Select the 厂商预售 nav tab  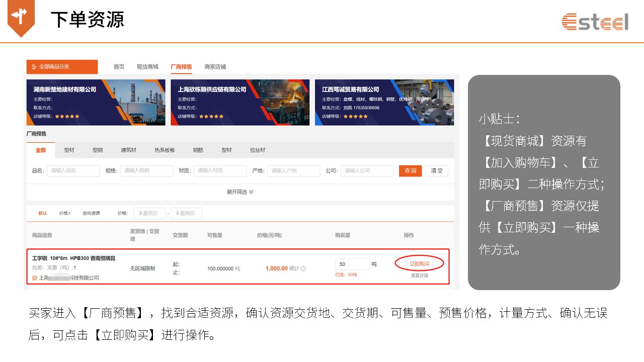pyautogui.click(x=181, y=66)
